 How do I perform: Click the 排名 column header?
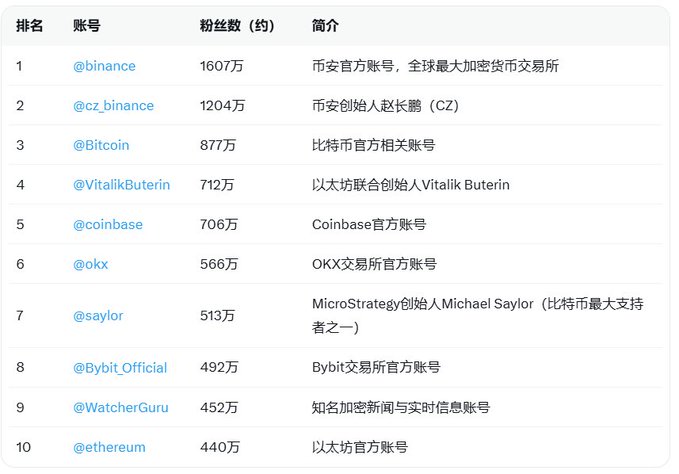click(29, 26)
